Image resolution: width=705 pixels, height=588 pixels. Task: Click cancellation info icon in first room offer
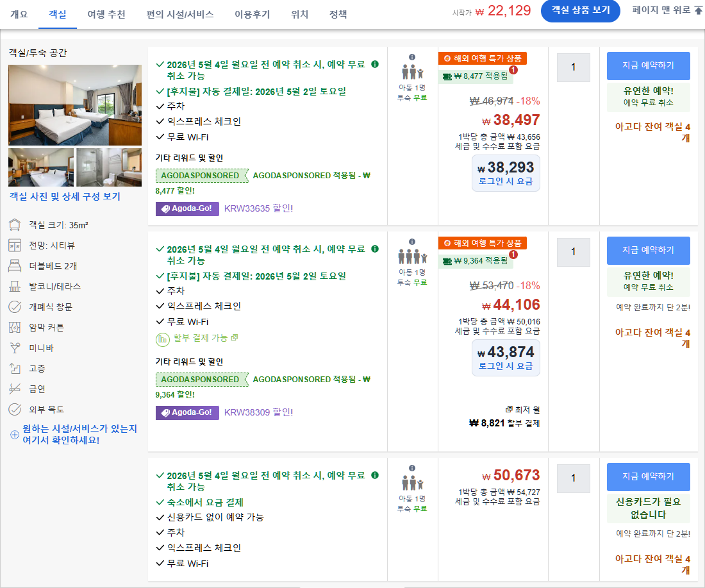[x=375, y=64]
